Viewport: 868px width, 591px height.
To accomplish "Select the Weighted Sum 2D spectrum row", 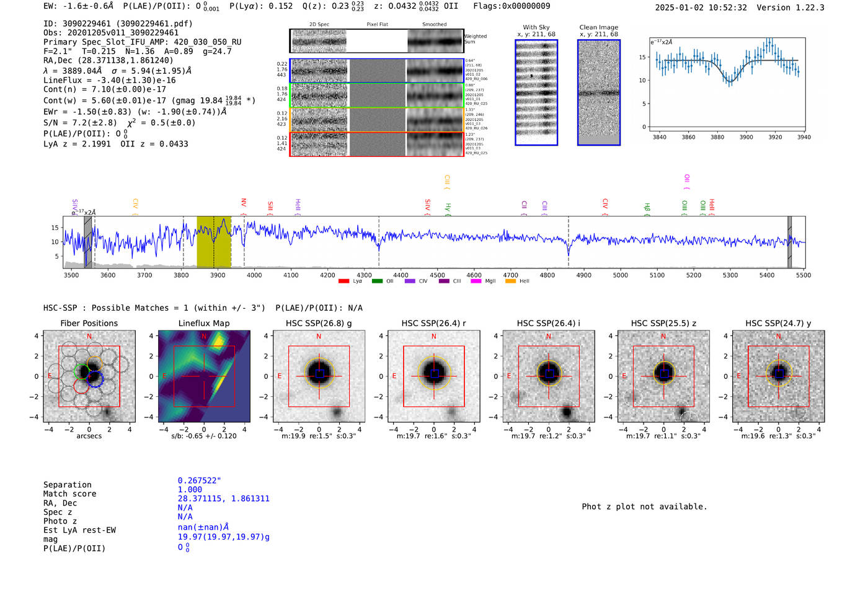I will pyautogui.click(x=377, y=41).
